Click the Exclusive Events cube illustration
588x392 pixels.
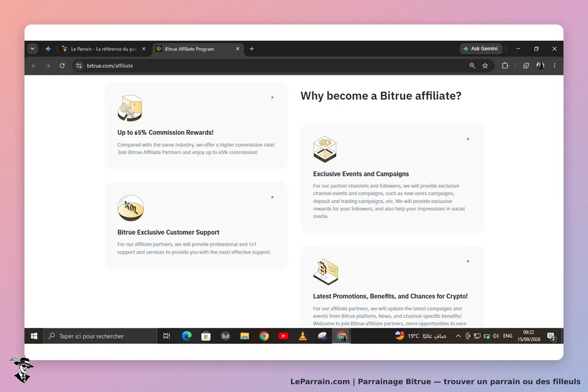click(x=325, y=149)
